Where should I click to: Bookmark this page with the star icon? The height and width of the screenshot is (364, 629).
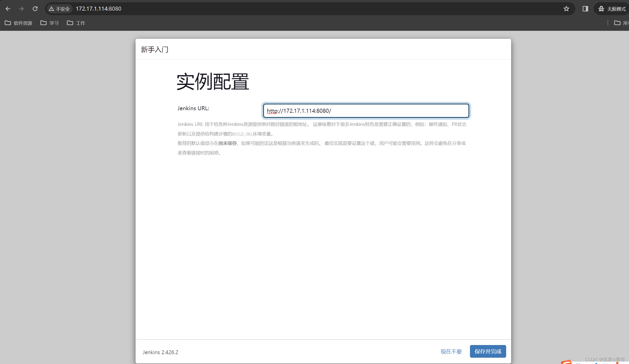point(566,9)
